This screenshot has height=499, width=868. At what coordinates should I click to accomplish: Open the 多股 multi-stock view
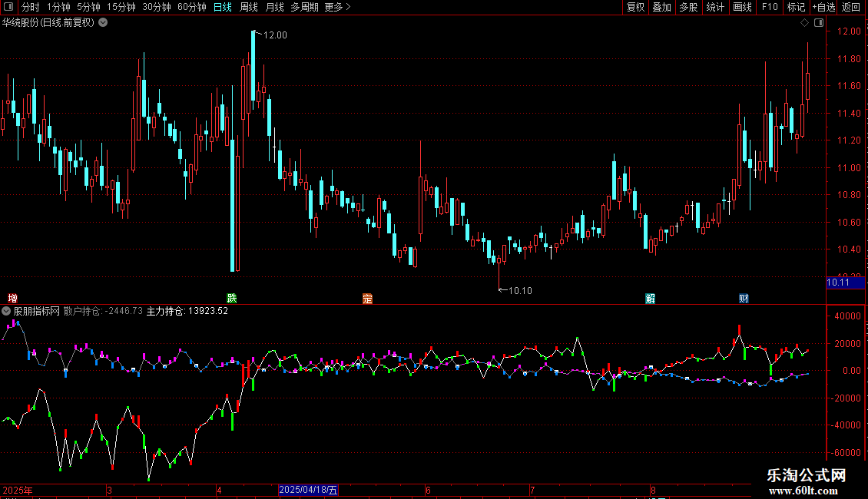pos(688,7)
